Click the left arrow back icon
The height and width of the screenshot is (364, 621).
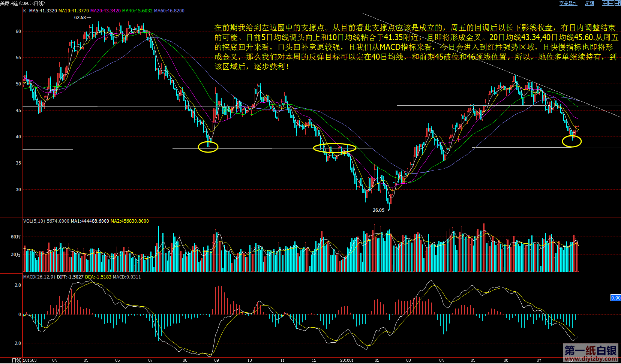click(605, 3)
